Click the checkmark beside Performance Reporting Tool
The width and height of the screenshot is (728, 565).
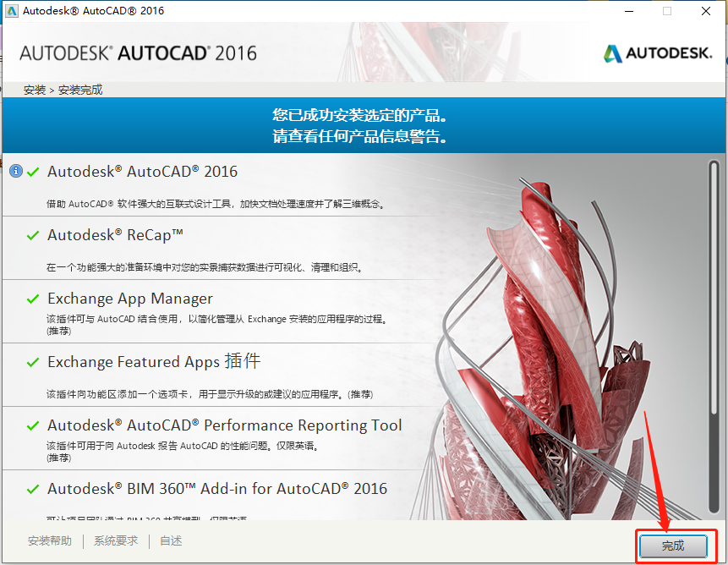point(33,425)
